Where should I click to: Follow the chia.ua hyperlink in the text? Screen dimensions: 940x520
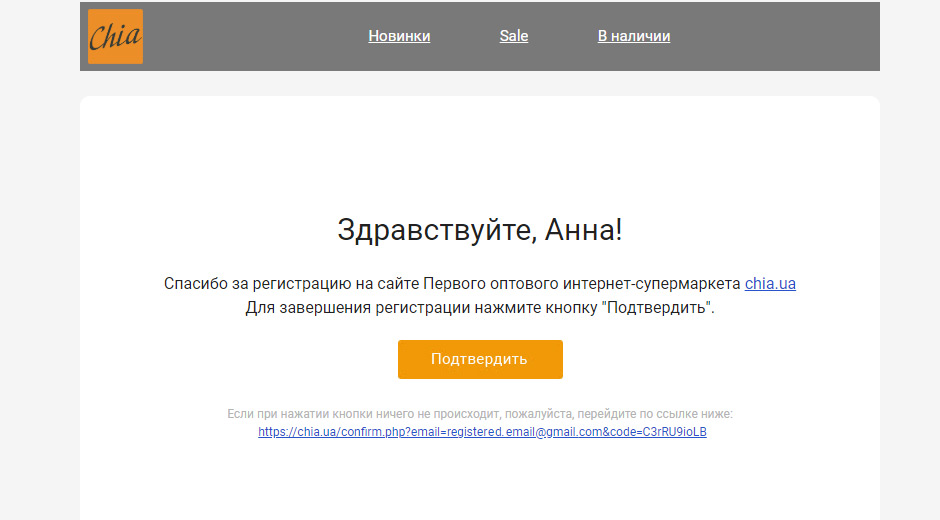click(x=770, y=283)
